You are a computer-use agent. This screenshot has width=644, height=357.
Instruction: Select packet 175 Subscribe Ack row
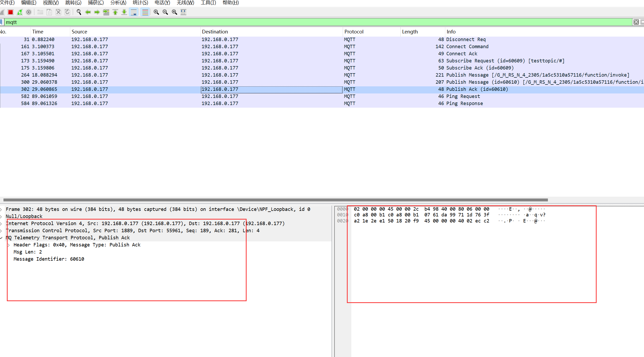[322, 68]
